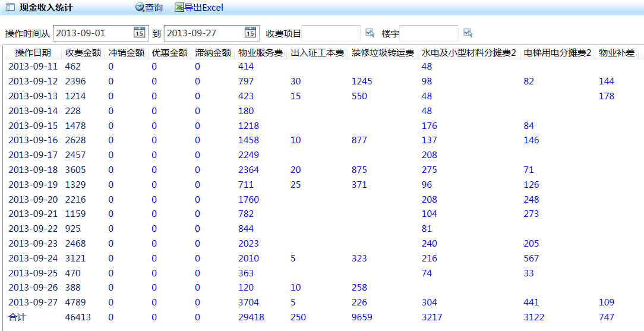Click the 导出Excel export icon
Viewport: 644px width, 331px height.
pos(179,8)
